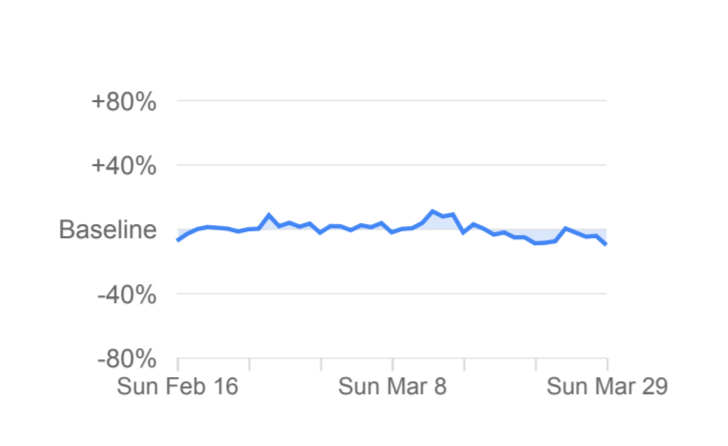Click the -80% y-axis label

125,359
